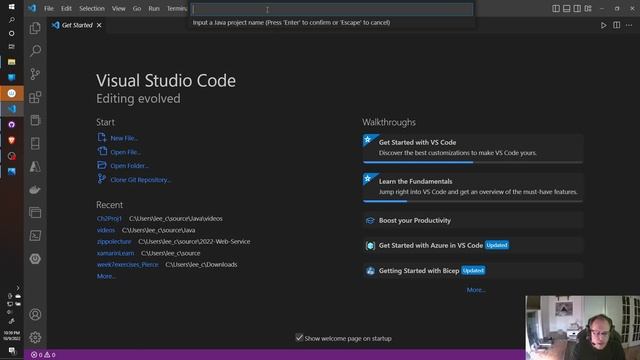Open the Explorer view in activity bar

tap(35, 28)
